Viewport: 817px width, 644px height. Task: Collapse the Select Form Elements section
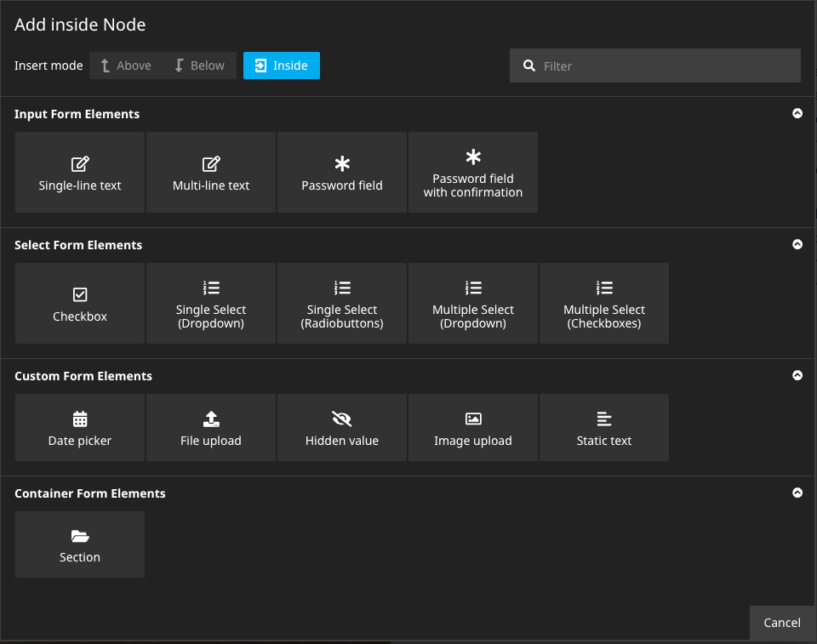point(797,244)
